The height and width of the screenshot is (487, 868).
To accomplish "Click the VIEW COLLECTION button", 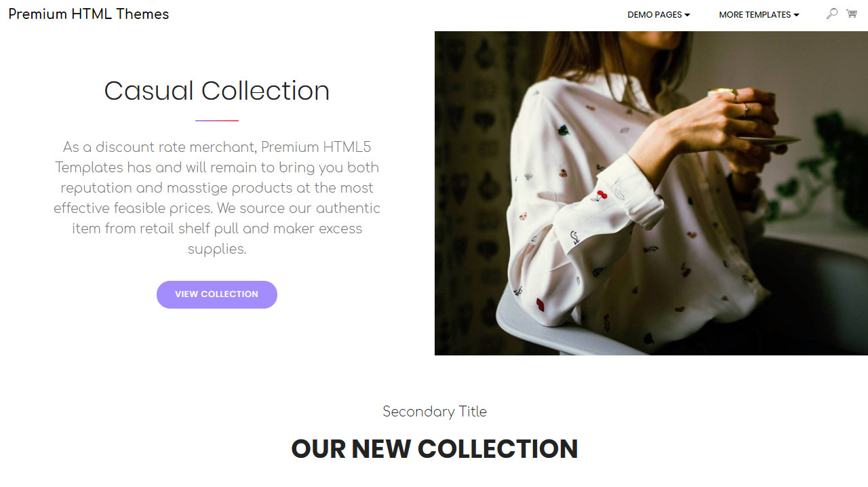I will (217, 294).
